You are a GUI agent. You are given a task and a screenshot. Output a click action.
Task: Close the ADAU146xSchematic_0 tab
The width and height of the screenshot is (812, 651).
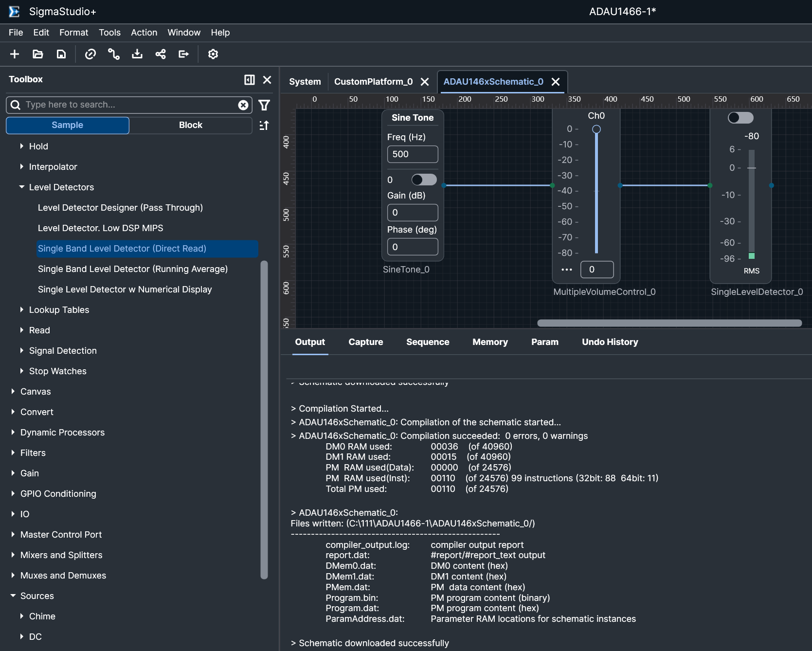pyautogui.click(x=556, y=82)
